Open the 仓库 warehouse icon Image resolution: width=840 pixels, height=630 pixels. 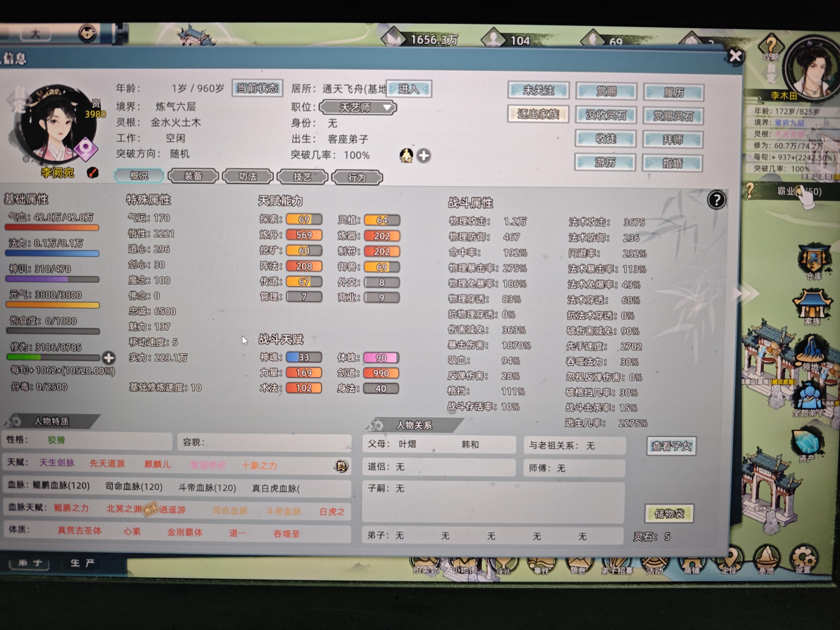(813, 260)
